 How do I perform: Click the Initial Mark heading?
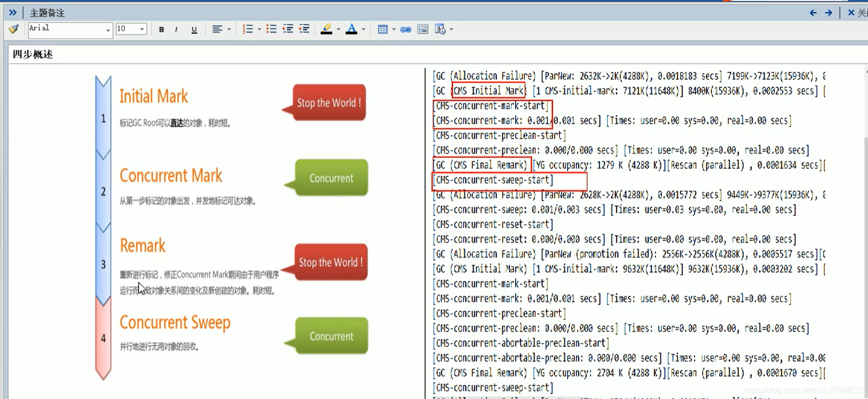154,97
